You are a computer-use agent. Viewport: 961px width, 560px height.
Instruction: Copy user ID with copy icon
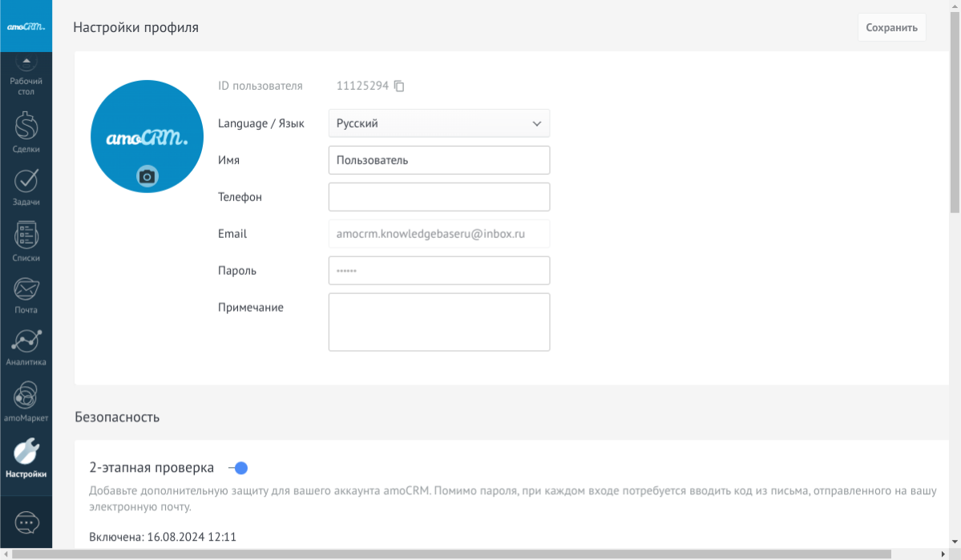pos(399,86)
